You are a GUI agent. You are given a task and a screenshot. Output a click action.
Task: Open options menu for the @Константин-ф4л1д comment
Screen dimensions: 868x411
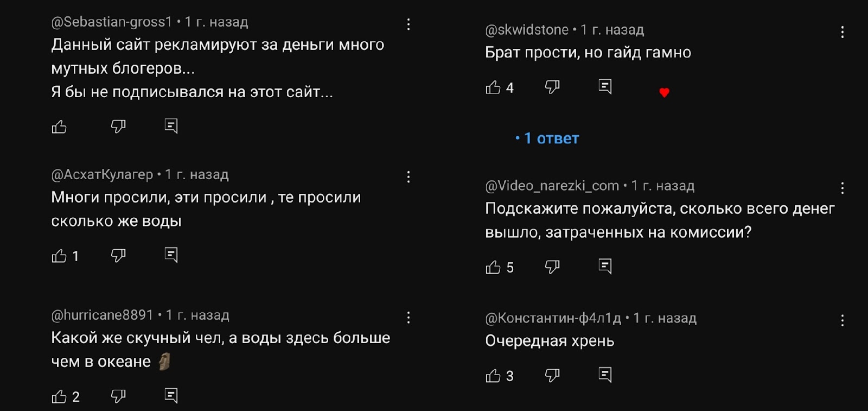842,320
